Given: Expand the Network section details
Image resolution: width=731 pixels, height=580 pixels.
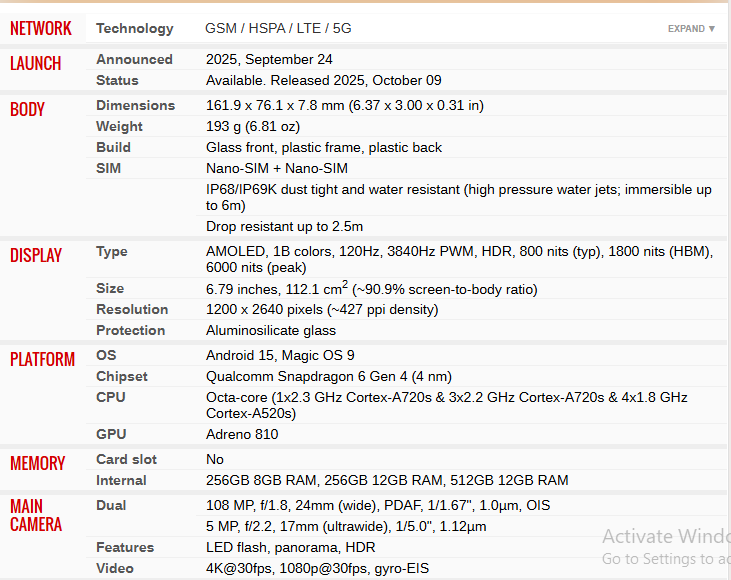Looking at the screenshot, I should (691, 29).
